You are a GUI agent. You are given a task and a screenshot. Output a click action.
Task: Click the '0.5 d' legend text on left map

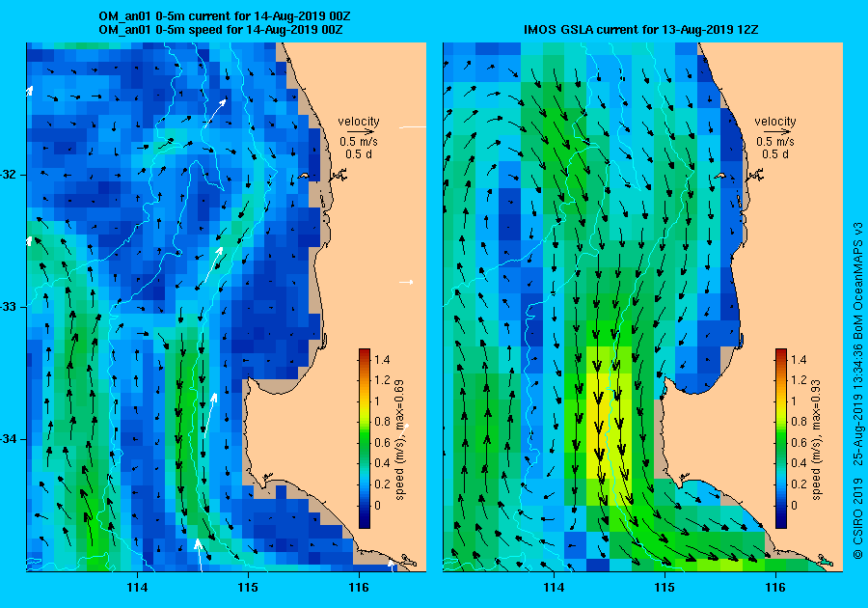(359, 154)
